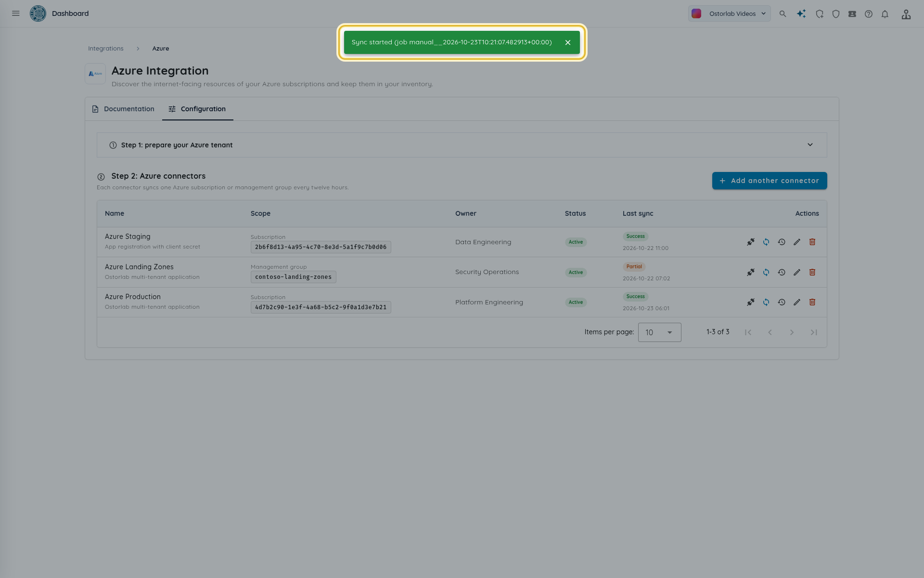Screen dimensions: 924x578
Task: Open the notifications bell
Action: pyautogui.click(x=885, y=14)
